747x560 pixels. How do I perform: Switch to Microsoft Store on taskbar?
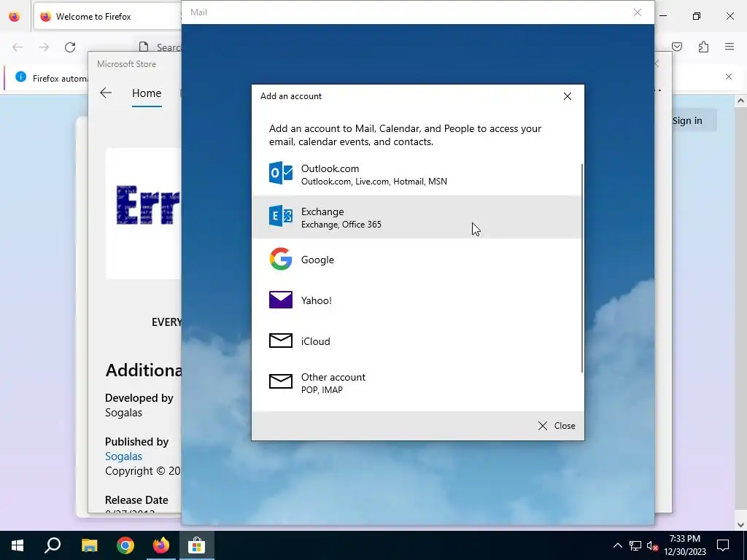point(196,545)
